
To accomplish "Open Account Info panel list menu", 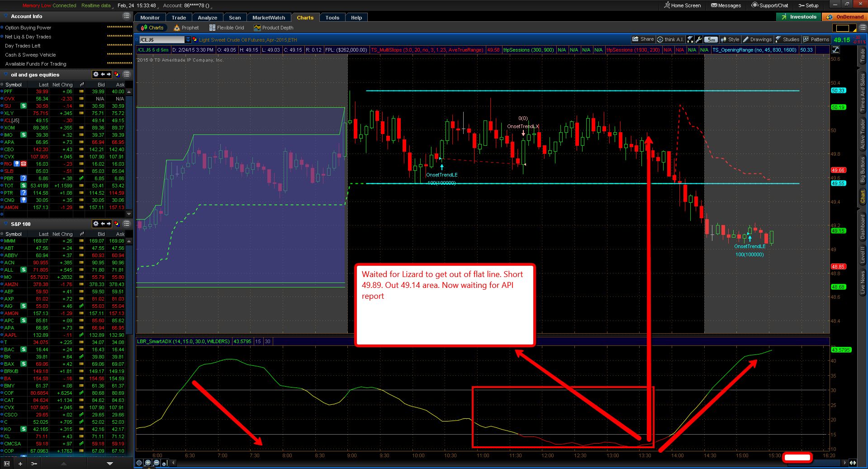I will (127, 16).
